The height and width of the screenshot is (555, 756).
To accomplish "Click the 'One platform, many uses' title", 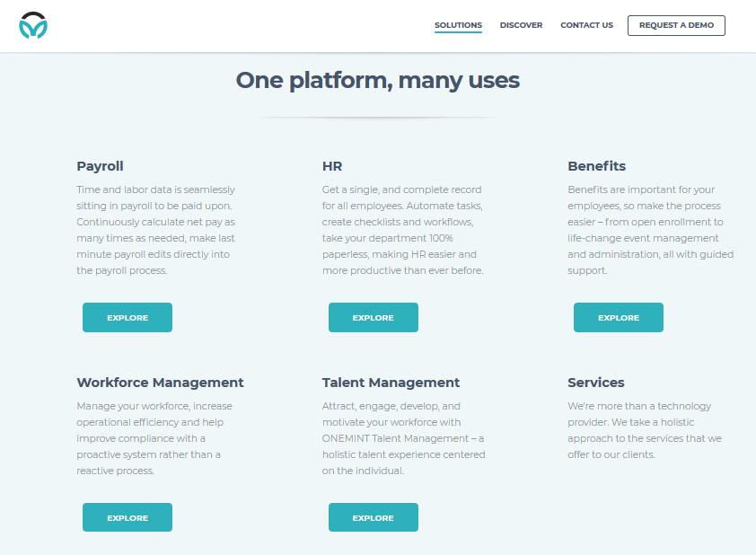I will coord(377,80).
